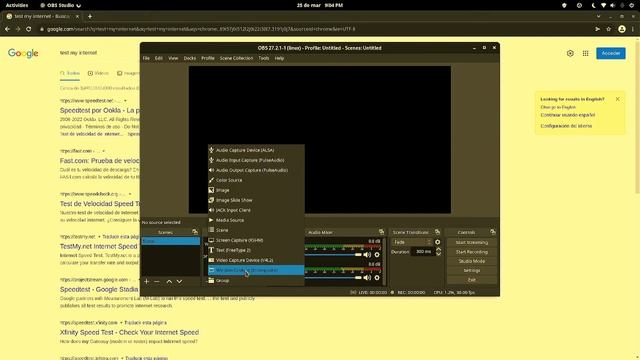Choose Window Capture (Xcomposite) source
This screenshot has height=360, width=640.
point(256,270)
